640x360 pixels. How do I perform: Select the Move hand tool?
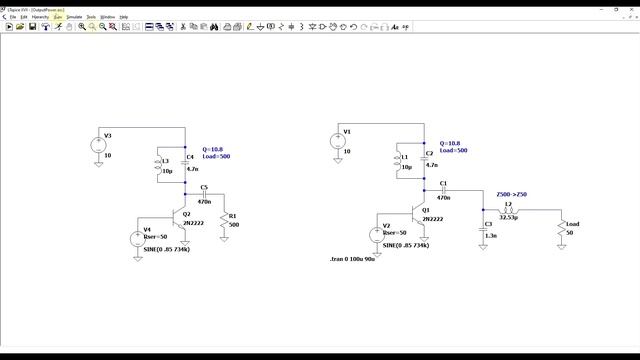tap(333, 27)
